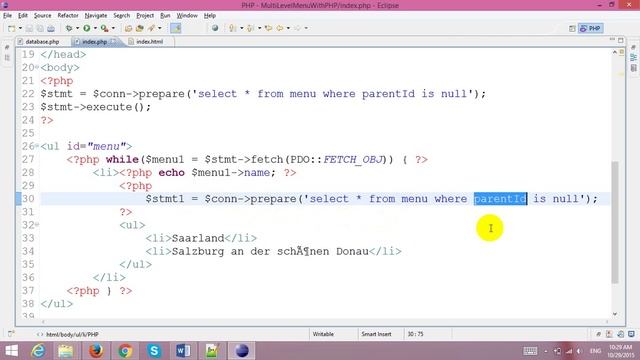Screen dimensions: 640x360
Task: Open the Back history dropdown arrow
Action: [x=288, y=28]
